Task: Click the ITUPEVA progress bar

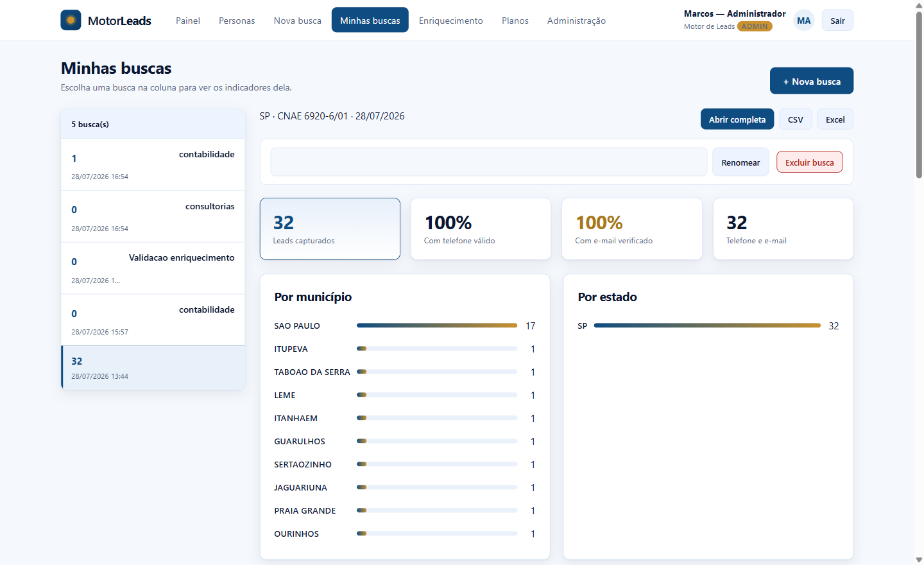Action: pos(437,349)
